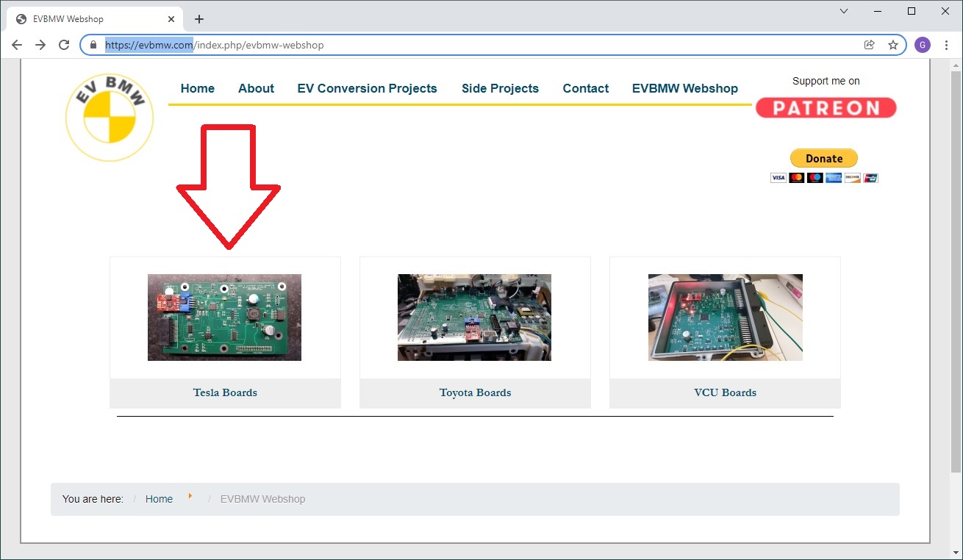Click the share page icon
963x560 pixels.
pos(870,45)
